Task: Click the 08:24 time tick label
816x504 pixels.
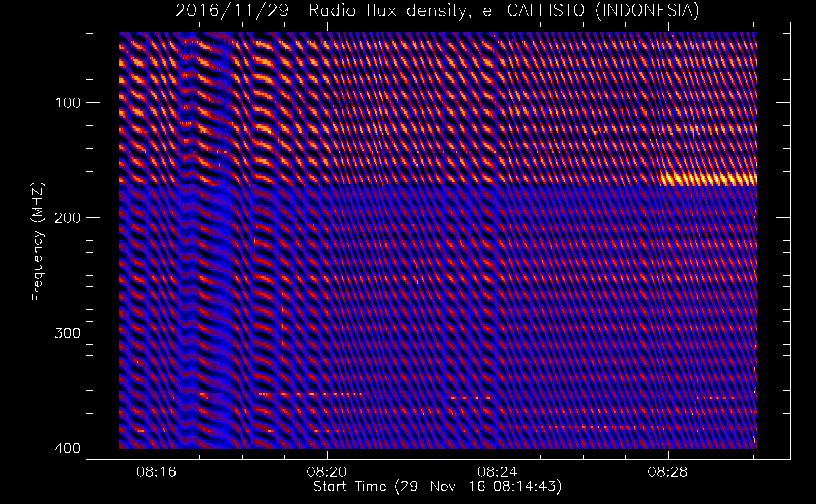Action: (x=498, y=472)
